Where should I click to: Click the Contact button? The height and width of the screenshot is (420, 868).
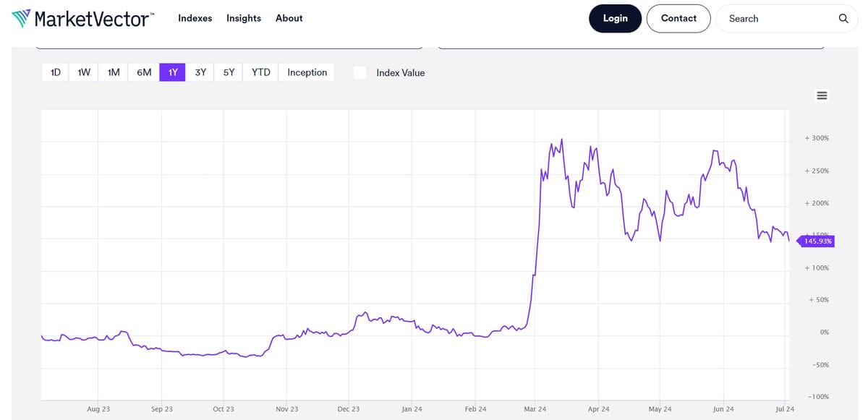tap(678, 18)
